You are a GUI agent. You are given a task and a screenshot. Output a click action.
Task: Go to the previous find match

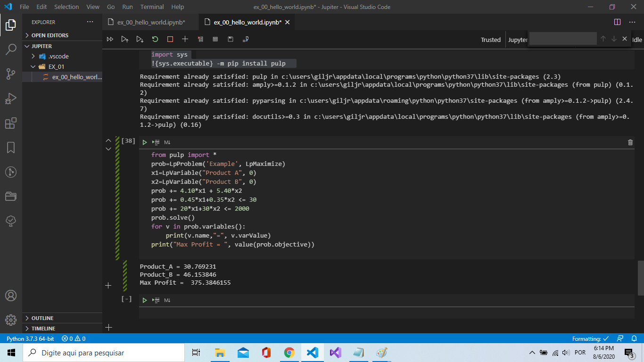(603, 39)
